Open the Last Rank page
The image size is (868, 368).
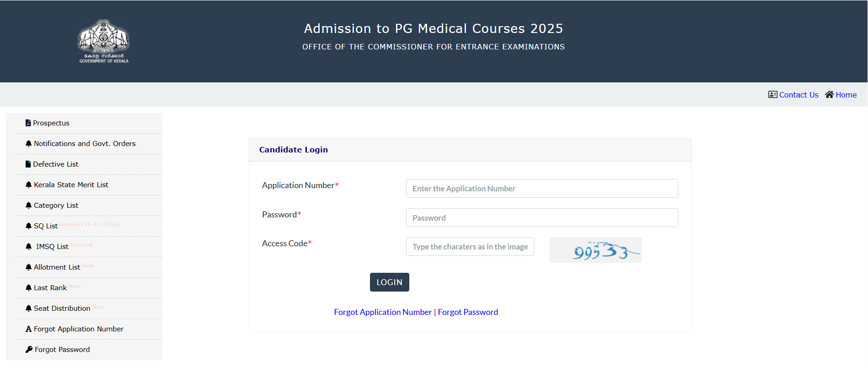[50, 287]
